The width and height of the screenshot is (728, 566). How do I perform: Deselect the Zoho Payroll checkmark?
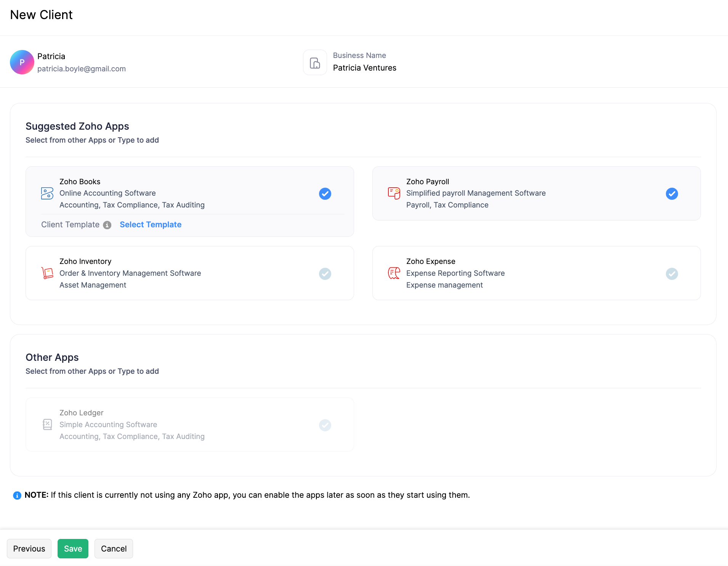pos(672,194)
